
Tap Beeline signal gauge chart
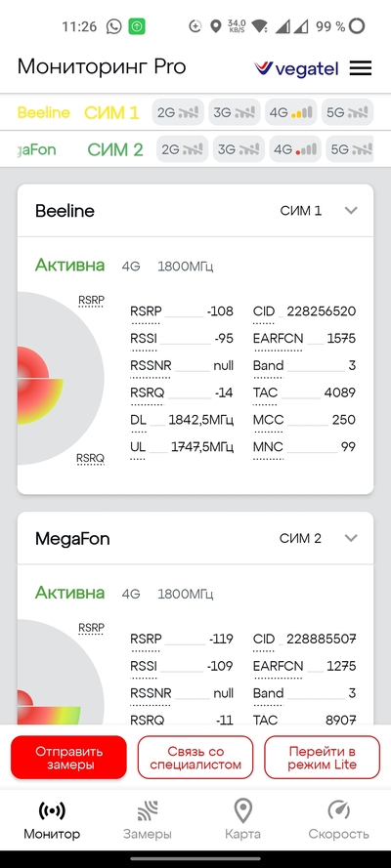(61, 379)
